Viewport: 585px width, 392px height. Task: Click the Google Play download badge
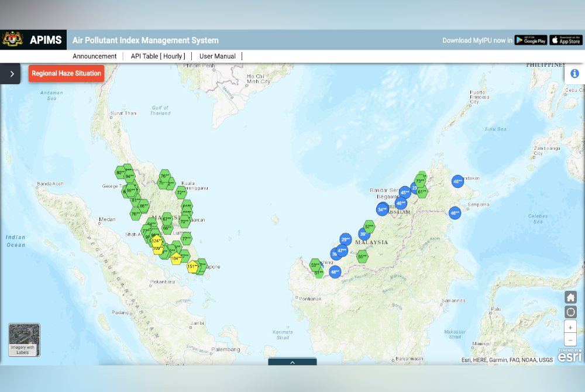point(531,40)
